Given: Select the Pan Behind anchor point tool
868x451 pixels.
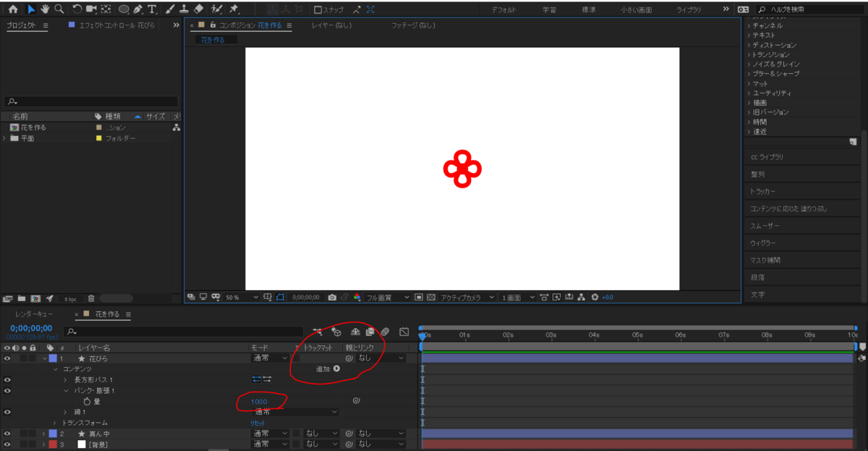Looking at the screenshot, I should [x=106, y=9].
